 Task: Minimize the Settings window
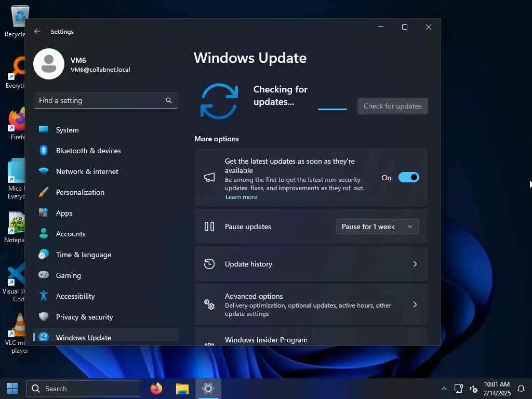point(381,27)
